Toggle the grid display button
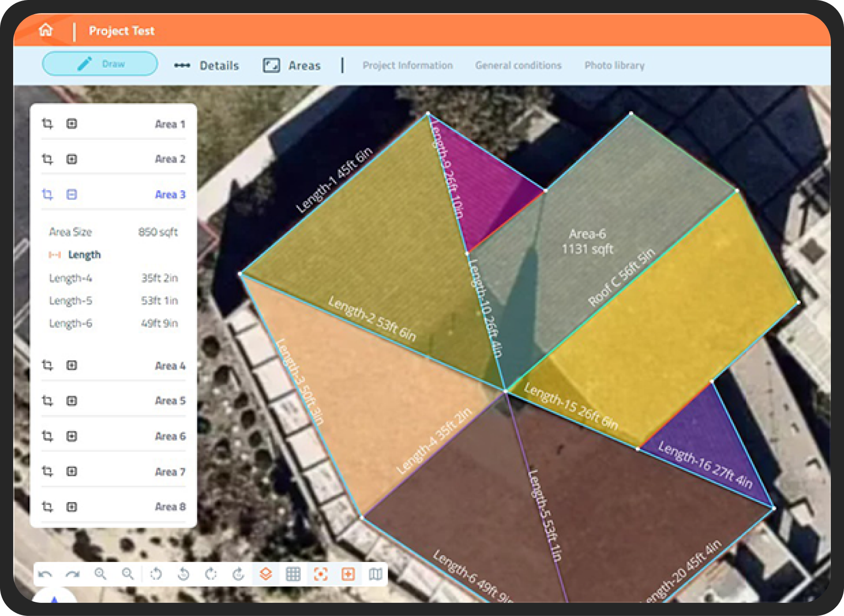844x616 pixels. tap(293, 574)
